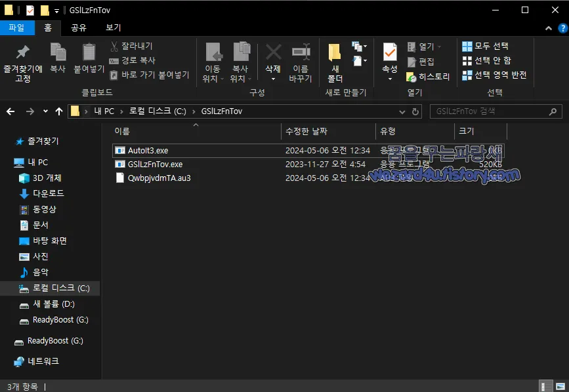The height and width of the screenshot is (392, 569).
Task: Switch to details view status icon
Action: [545, 386]
